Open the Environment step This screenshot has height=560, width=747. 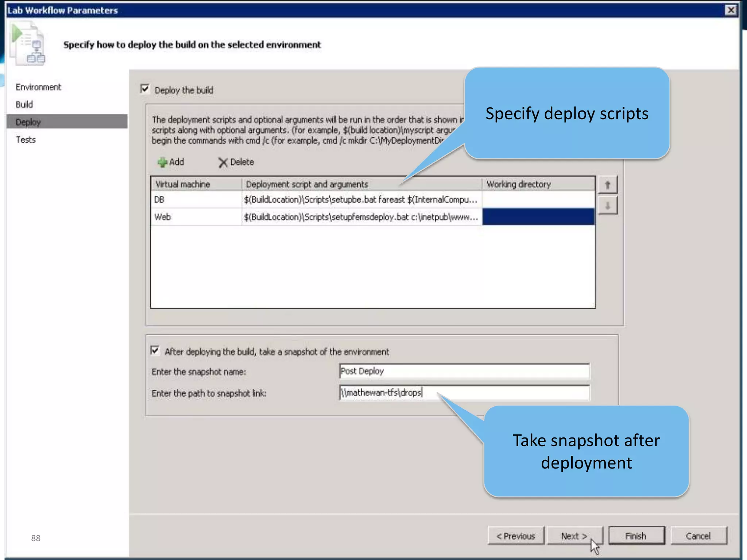[x=38, y=87]
